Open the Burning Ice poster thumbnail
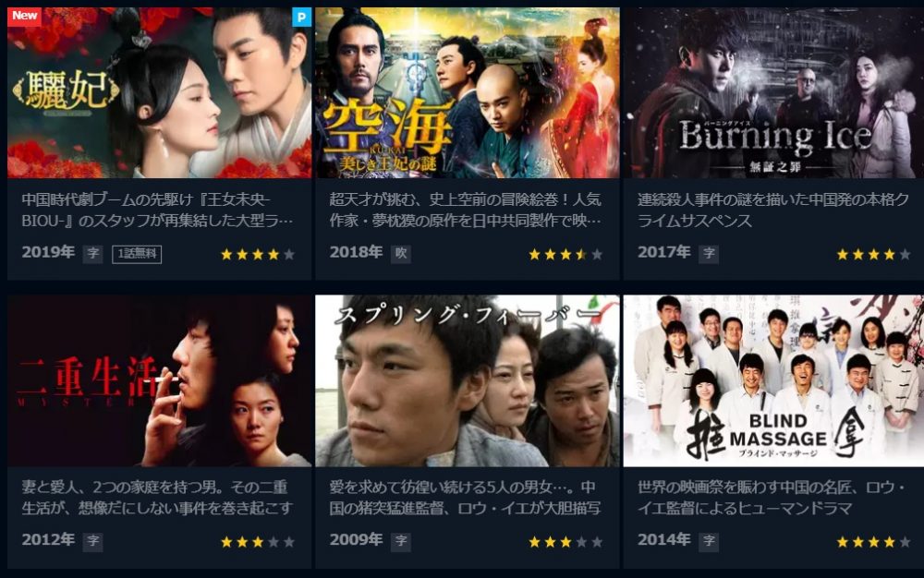This screenshot has height=578, width=924. coord(773,93)
